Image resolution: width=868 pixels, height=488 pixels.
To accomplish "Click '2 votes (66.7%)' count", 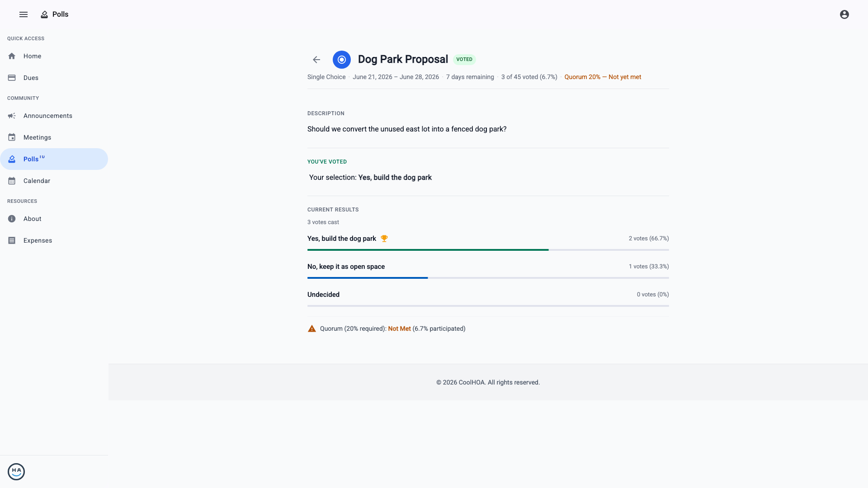I will pyautogui.click(x=649, y=239).
